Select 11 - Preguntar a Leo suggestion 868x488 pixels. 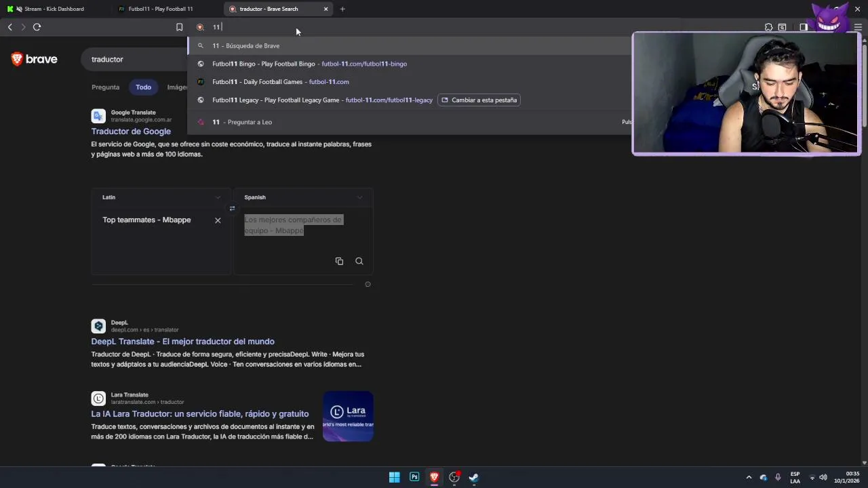click(x=409, y=122)
